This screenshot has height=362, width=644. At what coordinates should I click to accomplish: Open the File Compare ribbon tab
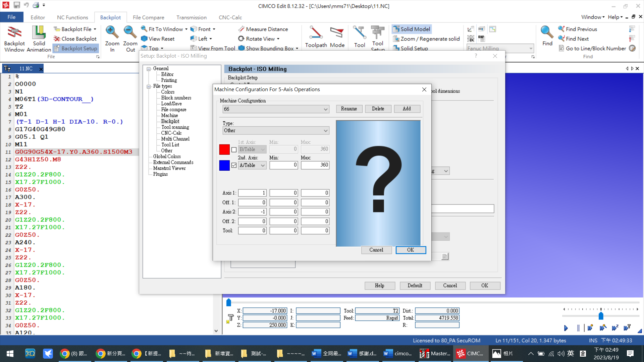point(148,17)
